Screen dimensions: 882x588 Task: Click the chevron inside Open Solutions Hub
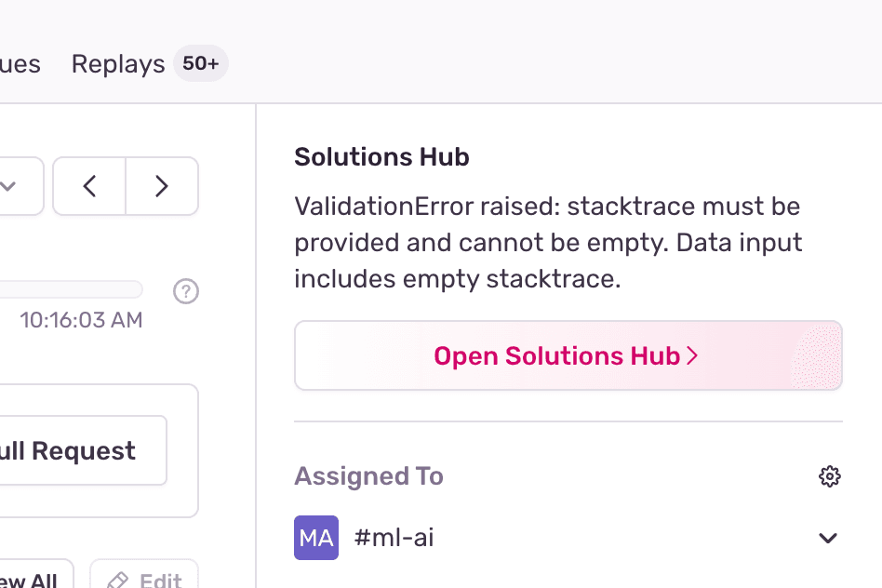[x=690, y=355]
